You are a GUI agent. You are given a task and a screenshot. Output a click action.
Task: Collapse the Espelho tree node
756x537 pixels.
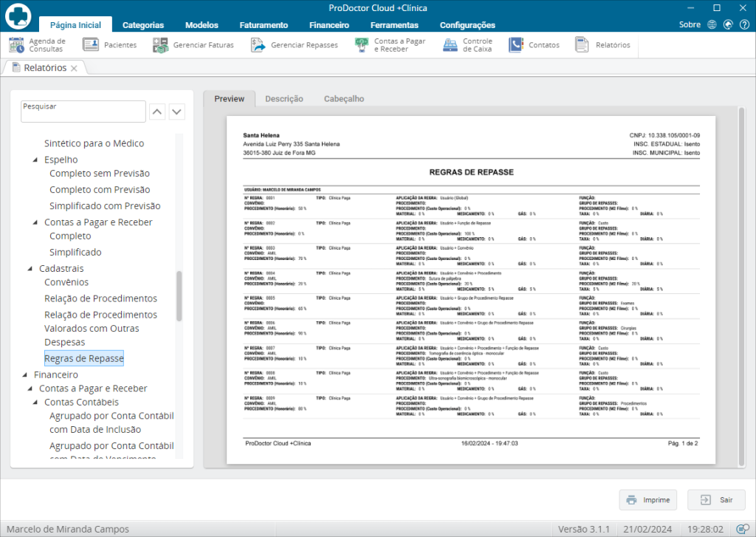(x=35, y=160)
